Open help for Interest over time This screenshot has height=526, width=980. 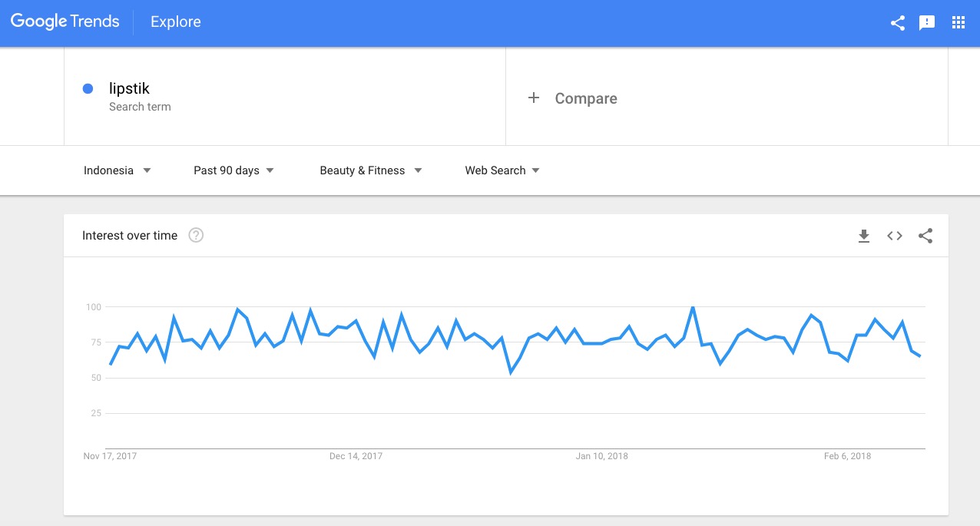pyautogui.click(x=196, y=236)
